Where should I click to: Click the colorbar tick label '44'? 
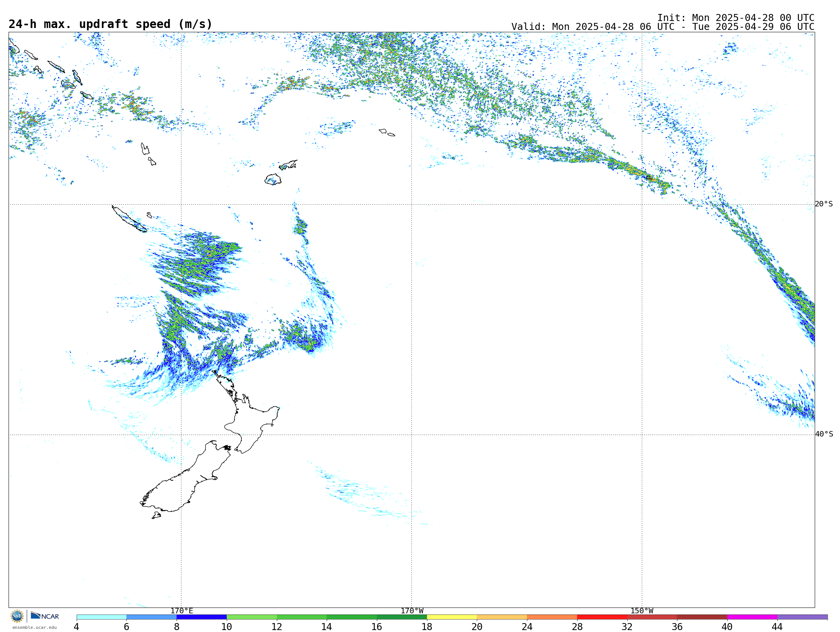point(777,627)
